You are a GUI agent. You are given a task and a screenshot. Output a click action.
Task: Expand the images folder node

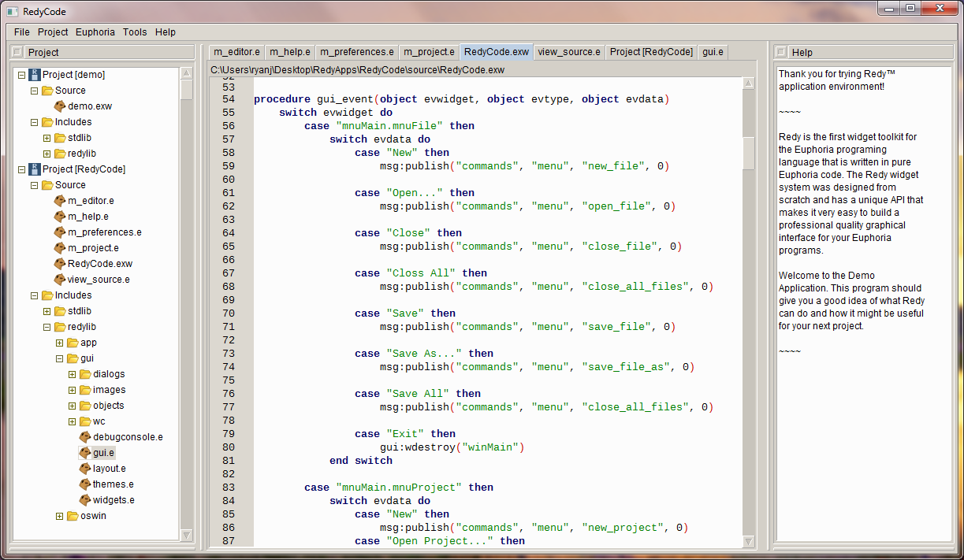[72, 390]
